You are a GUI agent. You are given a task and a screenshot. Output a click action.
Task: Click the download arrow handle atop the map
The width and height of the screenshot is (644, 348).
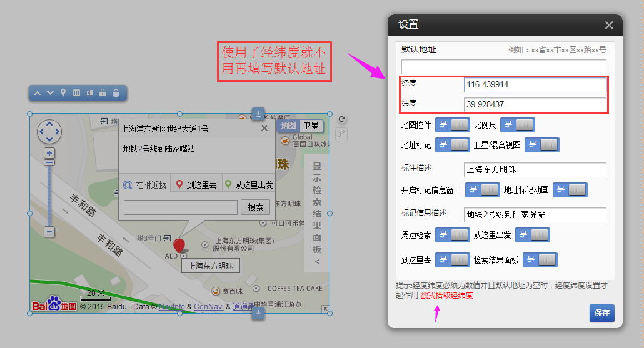(258, 113)
